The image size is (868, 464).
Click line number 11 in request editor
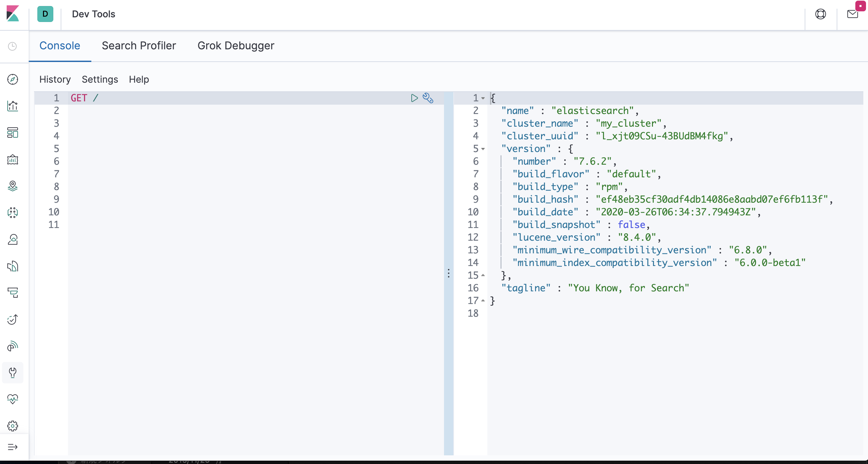54,225
